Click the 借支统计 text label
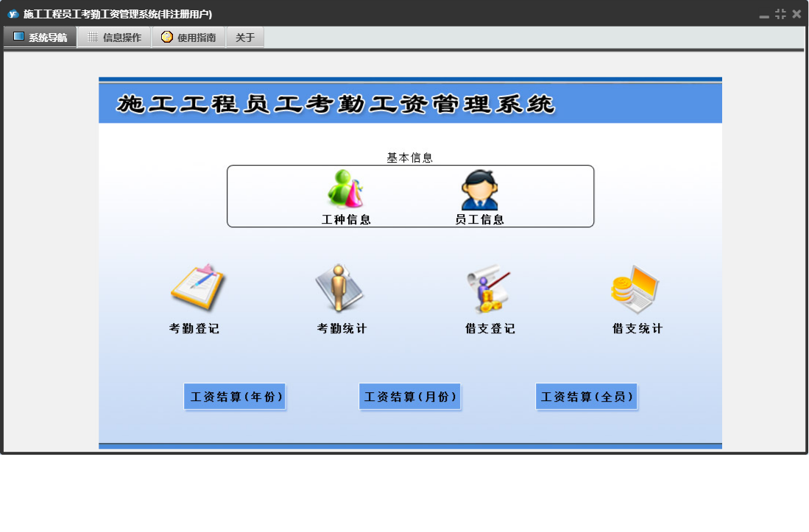 tap(637, 328)
